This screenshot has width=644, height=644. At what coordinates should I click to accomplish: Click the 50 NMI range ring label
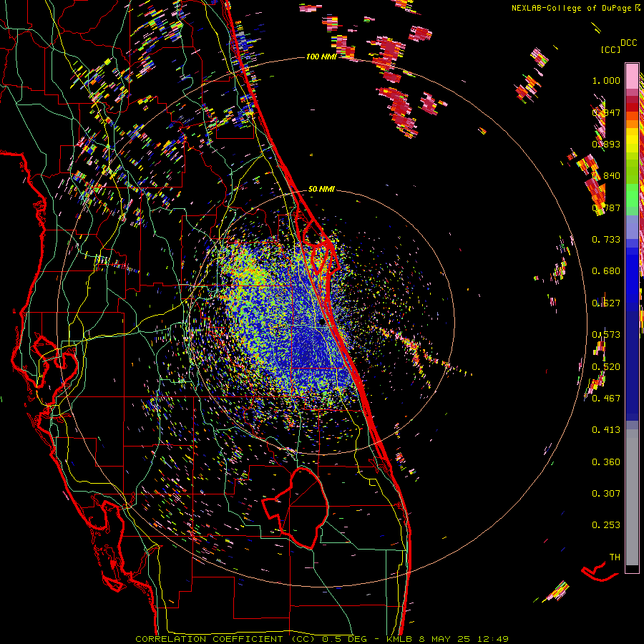[321, 190]
